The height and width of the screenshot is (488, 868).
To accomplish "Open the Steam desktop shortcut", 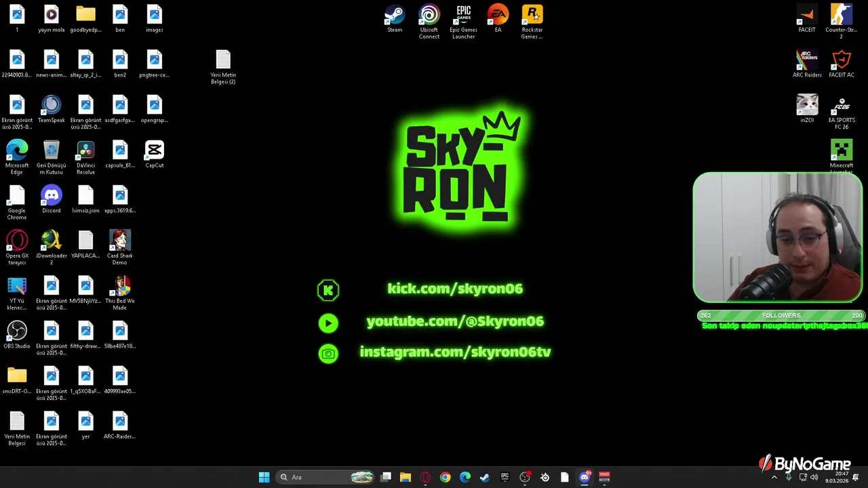I will click(395, 19).
